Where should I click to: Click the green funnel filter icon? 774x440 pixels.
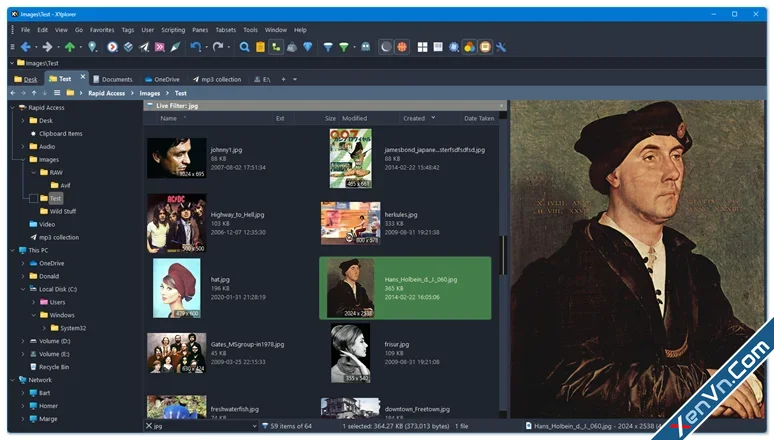344,47
